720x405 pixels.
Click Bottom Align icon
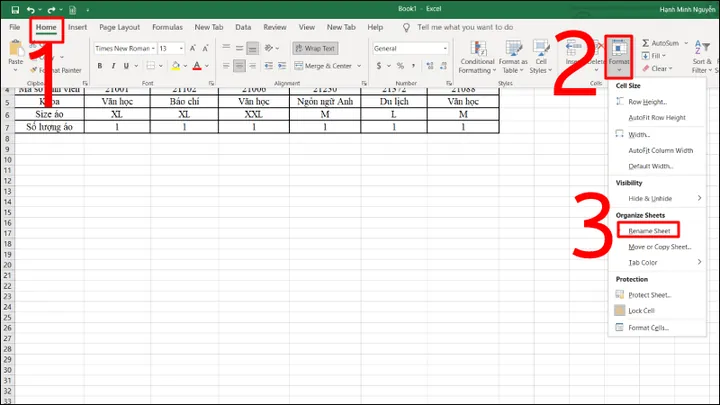click(253, 48)
